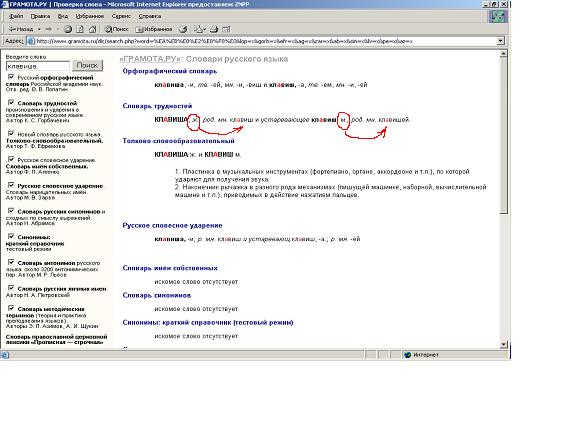The height and width of the screenshot is (432, 576).
Task: Click the Словарь имён собственных results heading
Action: tap(170, 268)
